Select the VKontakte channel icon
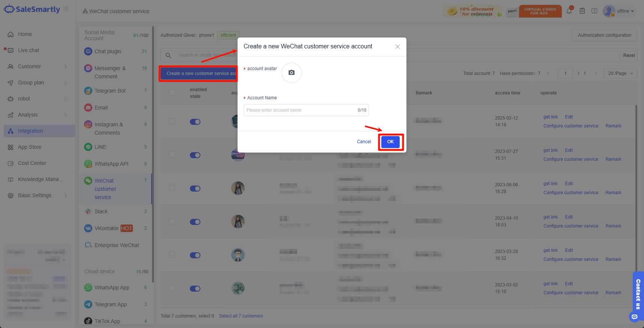644x328 pixels. [88, 228]
